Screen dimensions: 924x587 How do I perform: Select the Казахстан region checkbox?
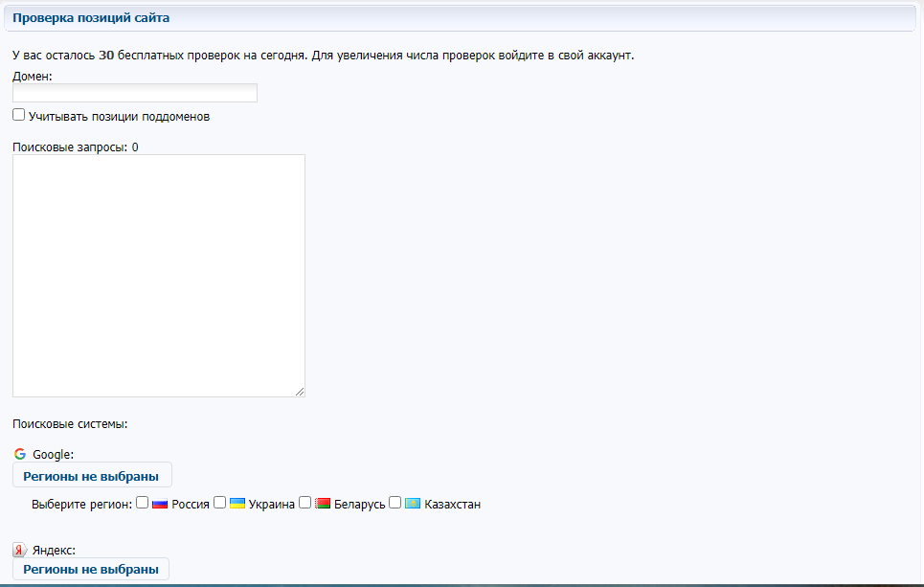pos(394,503)
